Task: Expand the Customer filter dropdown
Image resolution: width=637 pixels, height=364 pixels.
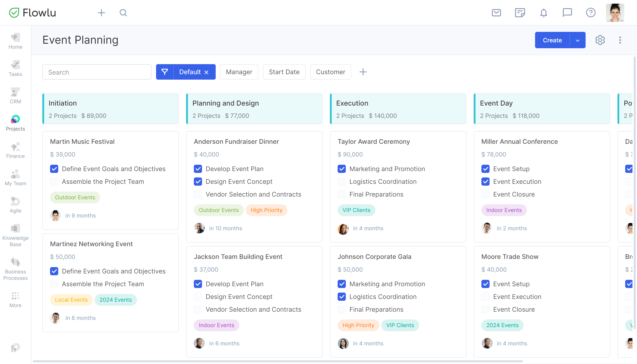Action: point(331,72)
